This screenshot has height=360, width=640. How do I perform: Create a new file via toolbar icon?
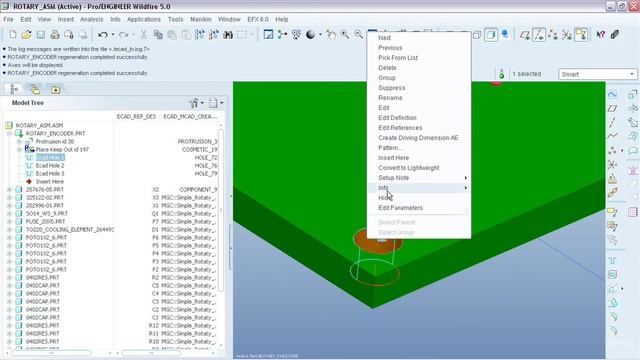13,35
